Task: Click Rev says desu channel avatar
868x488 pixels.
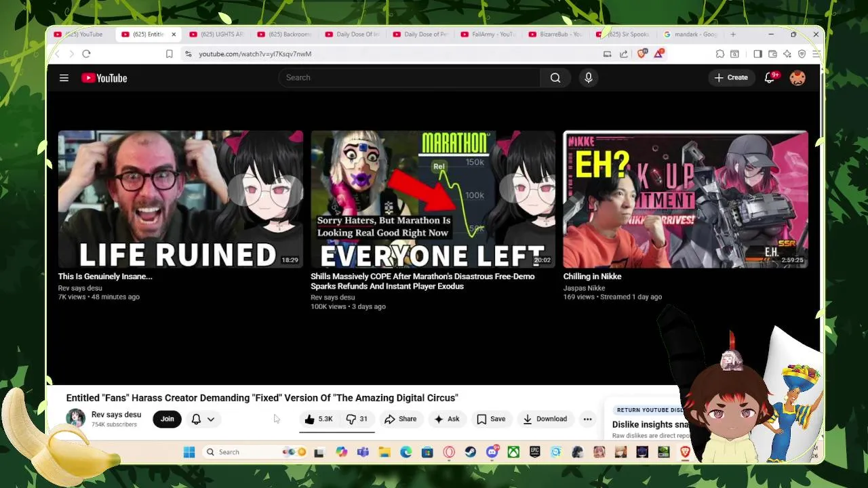Action: [x=75, y=419]
